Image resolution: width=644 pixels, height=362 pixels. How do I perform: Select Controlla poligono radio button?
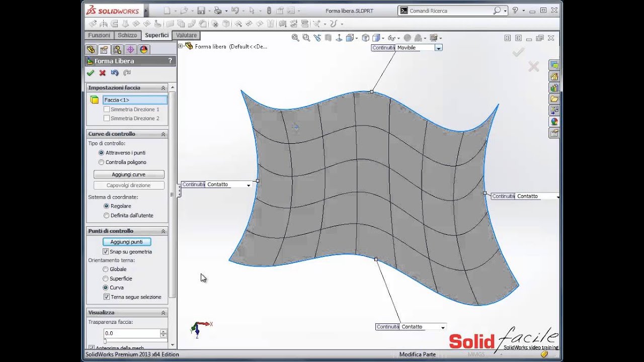pos(101,162)
